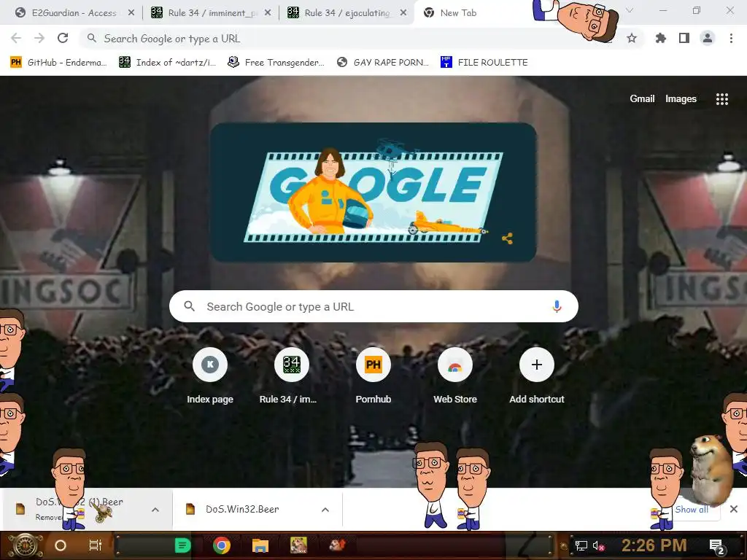Screen dimensions: 747x560
Task: Reload the current page
Action: [x=63, y=38]
